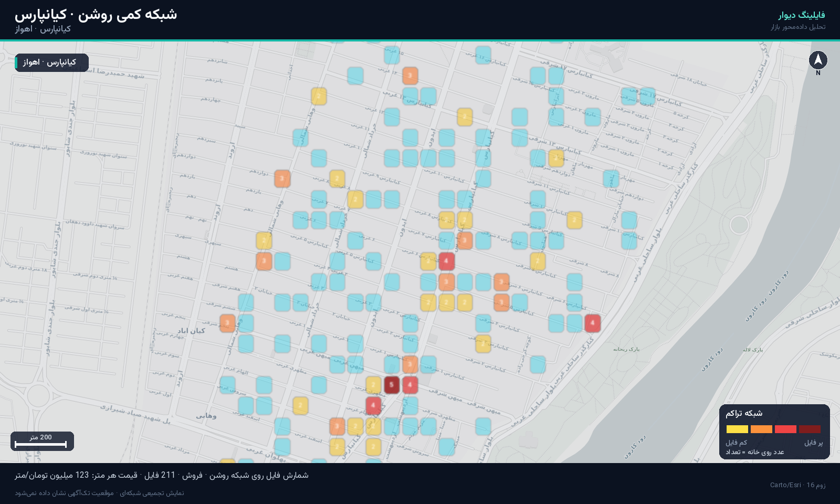This screenshot has height=504, width=840.
Task: Pick the orange swatch in the density legend
Action: coord(761,429)
